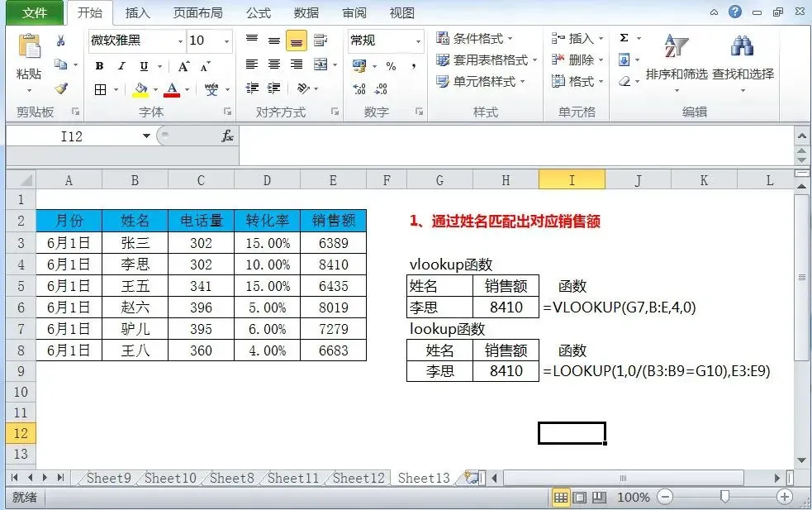Open font name dropdown 微软雅黑
Image resolution: width=812 pixels, height=510 pixels.
tap(180, 41)
